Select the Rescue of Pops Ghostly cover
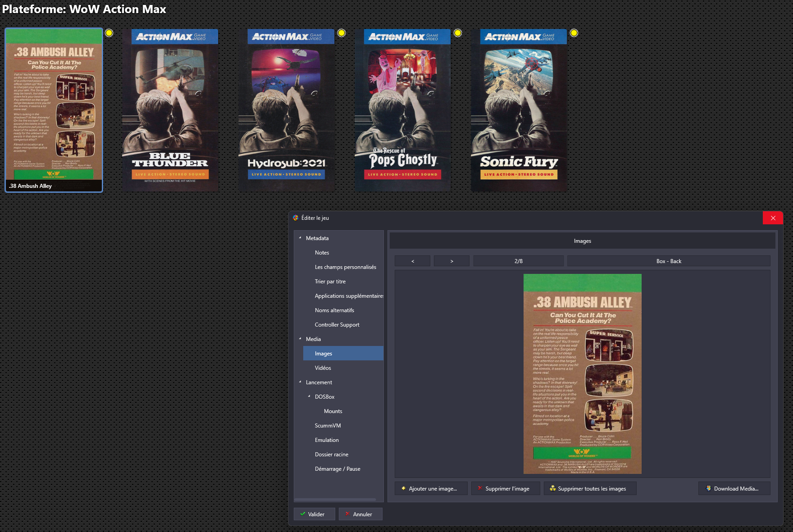793x532 pixels. [x=403, y=110]
